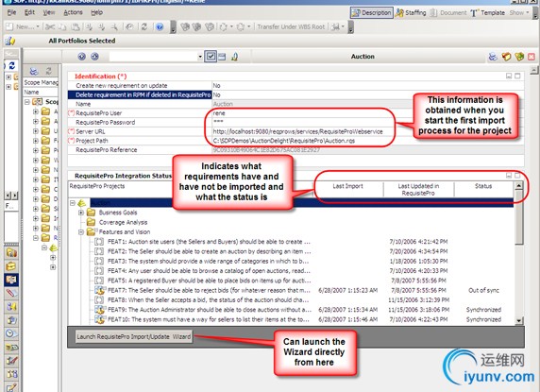540x392 pixels.
Task: Click the Undo toolbar icon
Action: (x=129, y=26)
